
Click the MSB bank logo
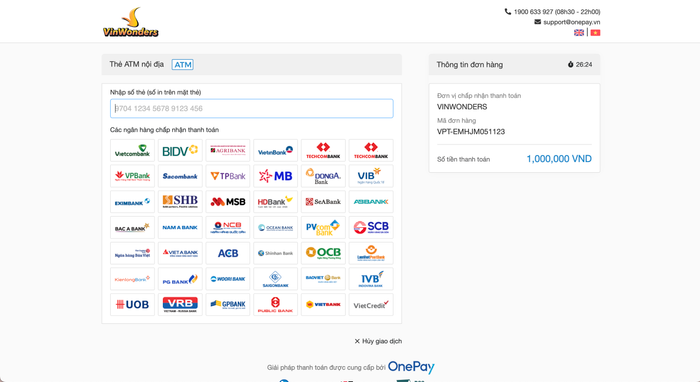coord(228,202)
